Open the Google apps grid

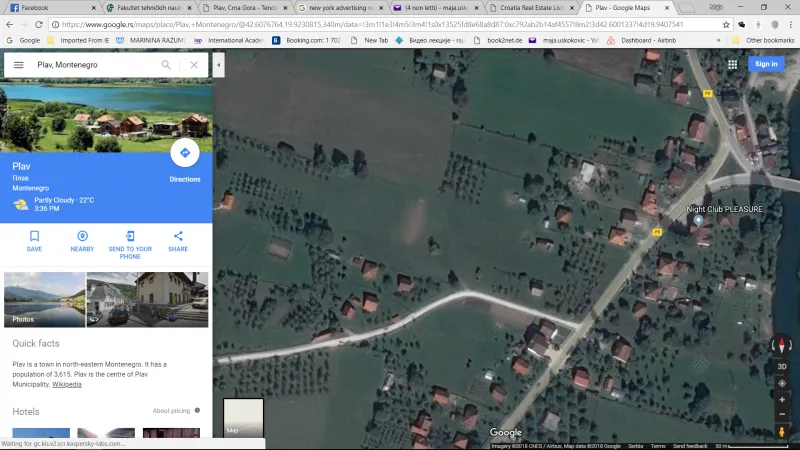click(x=732, y=64)
